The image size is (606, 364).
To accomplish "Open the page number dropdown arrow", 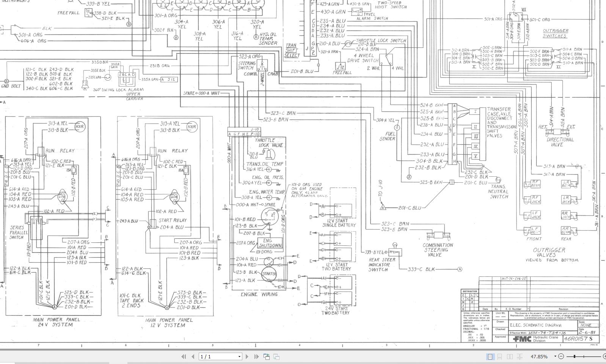I will pyautogui.click(x=239, y=356).
